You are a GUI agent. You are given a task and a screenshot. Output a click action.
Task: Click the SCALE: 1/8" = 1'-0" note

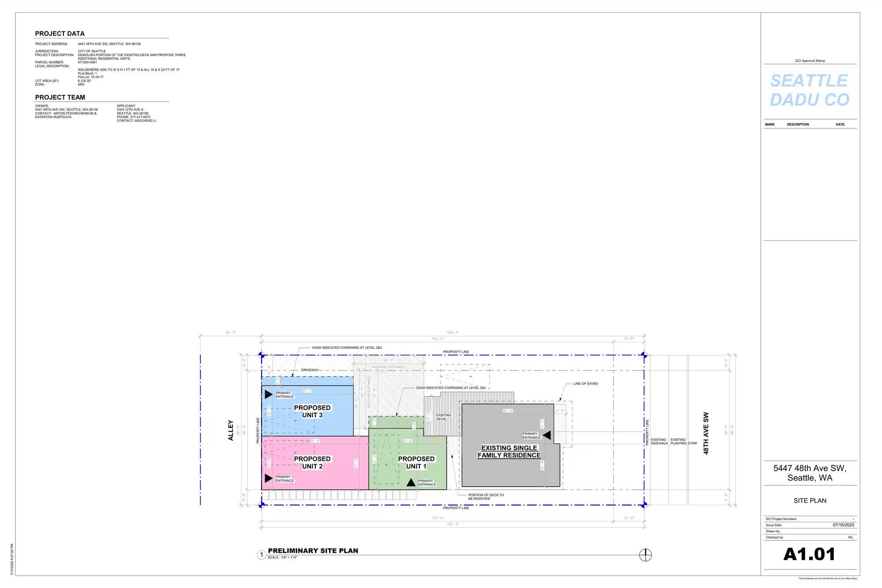point(282,558)
